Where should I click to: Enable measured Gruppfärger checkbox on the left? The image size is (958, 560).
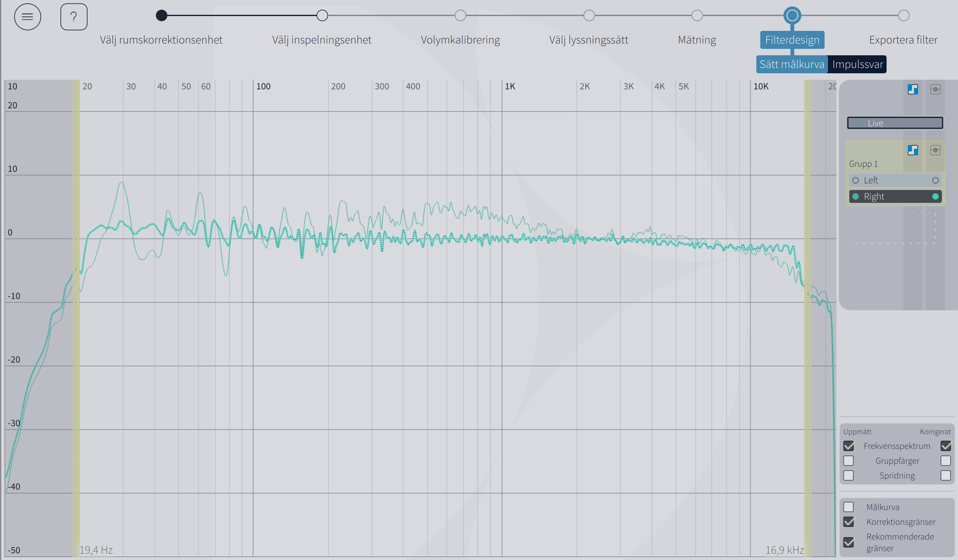tap(849, 461)
